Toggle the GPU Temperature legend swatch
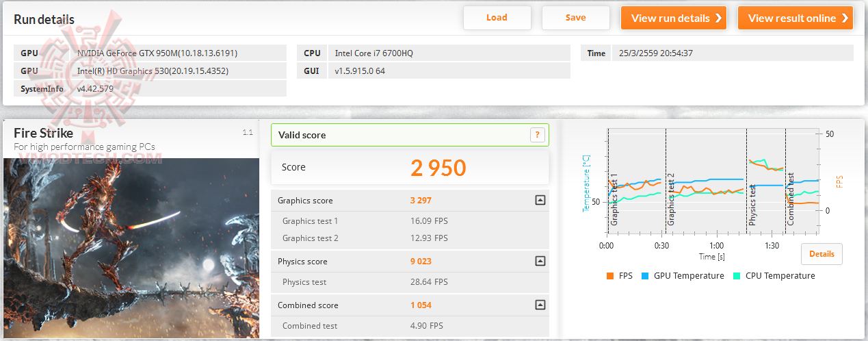The width and height of the screenshot is (868, 341). tap(645, 276)
